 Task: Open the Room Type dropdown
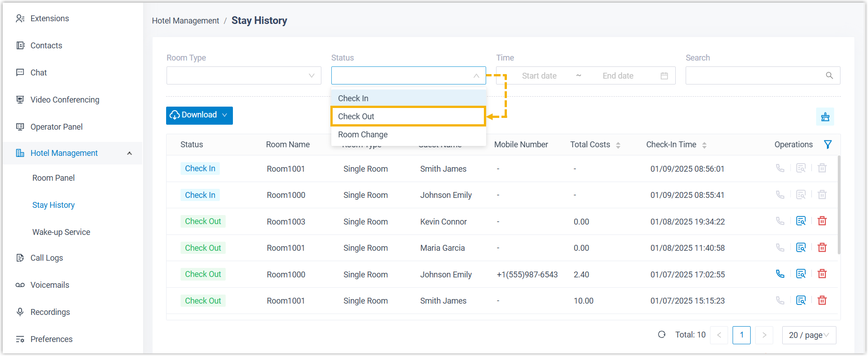(x=244, y=76)
